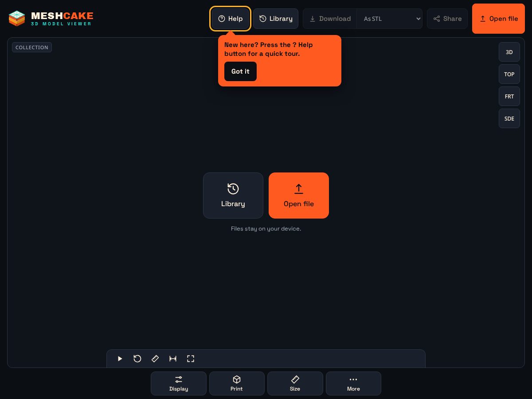Switch to the TOP view
The height and width of the screenshot is (399, 532).
coord(509,74)
